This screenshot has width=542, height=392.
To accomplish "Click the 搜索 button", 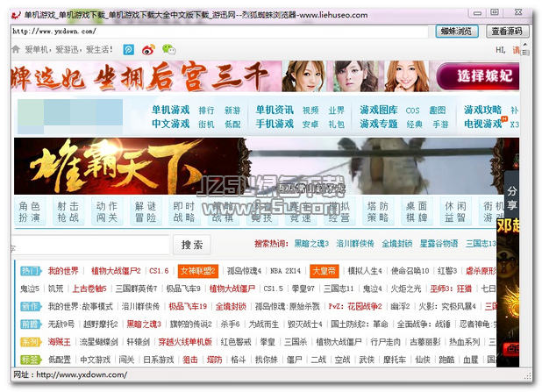I will [x=192, y=245].
